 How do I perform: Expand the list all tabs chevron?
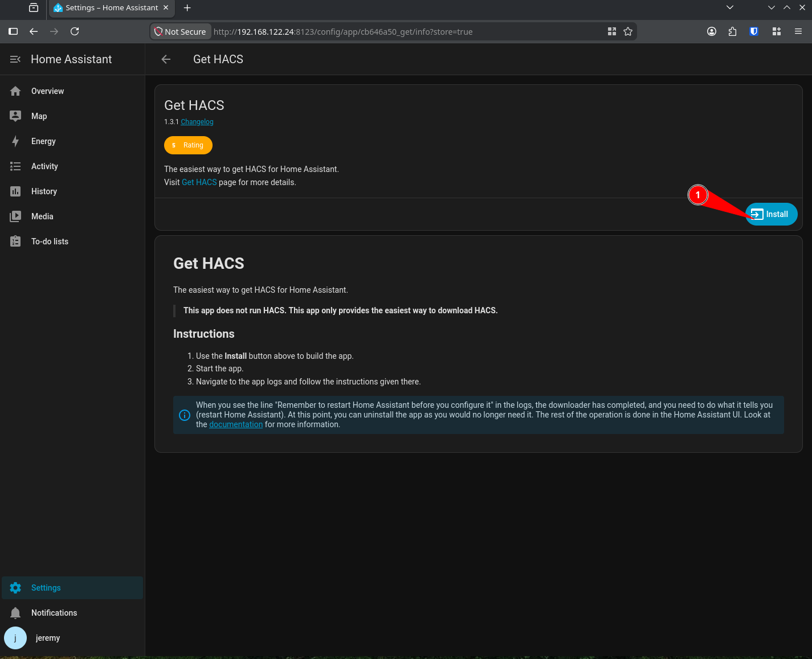click(730, 7)
